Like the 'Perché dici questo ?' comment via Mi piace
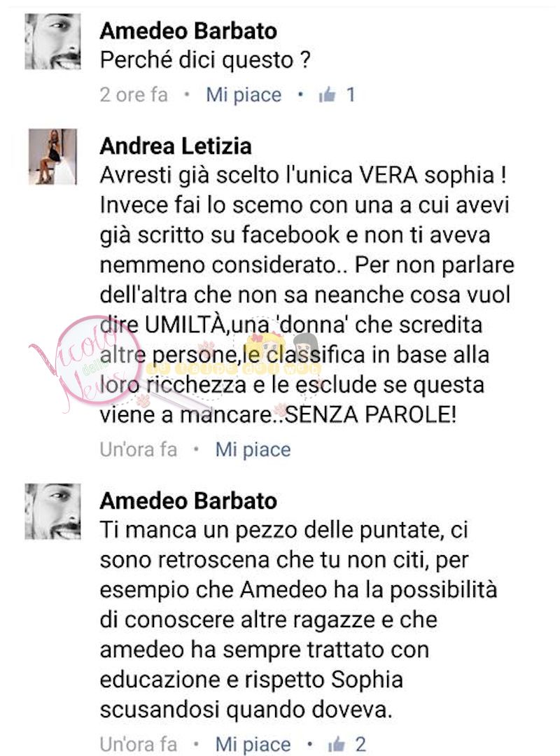Screen dimensions: 560x756 click(x=244, y=95)
